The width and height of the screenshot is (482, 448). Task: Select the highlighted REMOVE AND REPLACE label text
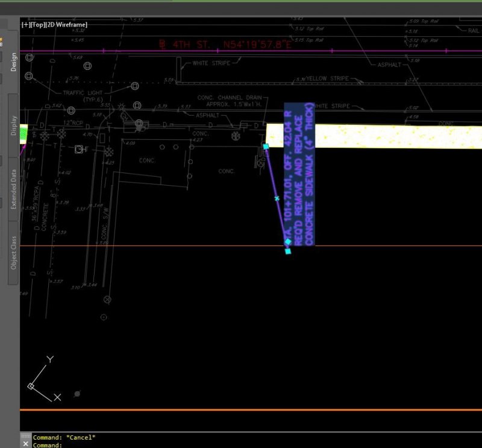click(299, 175)
